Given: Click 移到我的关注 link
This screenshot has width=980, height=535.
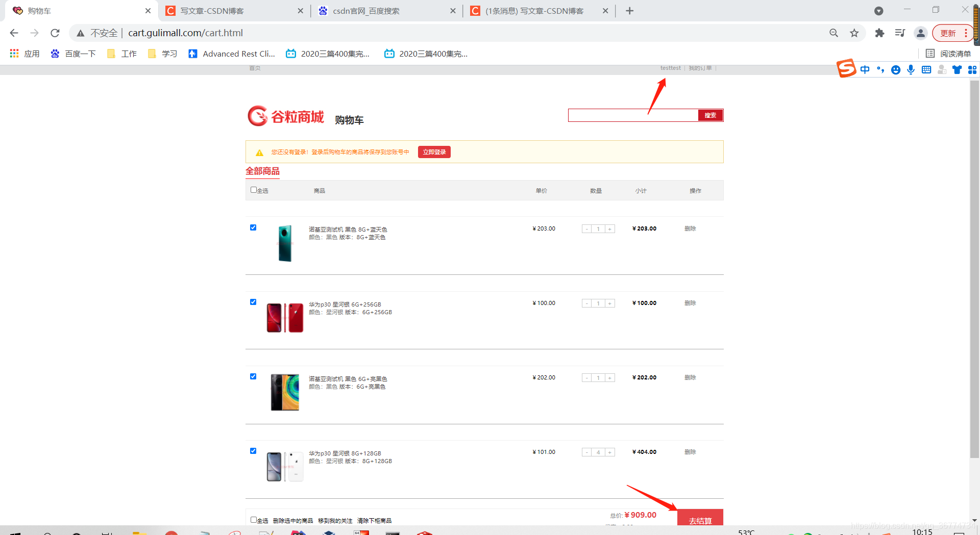Looking at the screenshot, I should [x=335, y=521].
